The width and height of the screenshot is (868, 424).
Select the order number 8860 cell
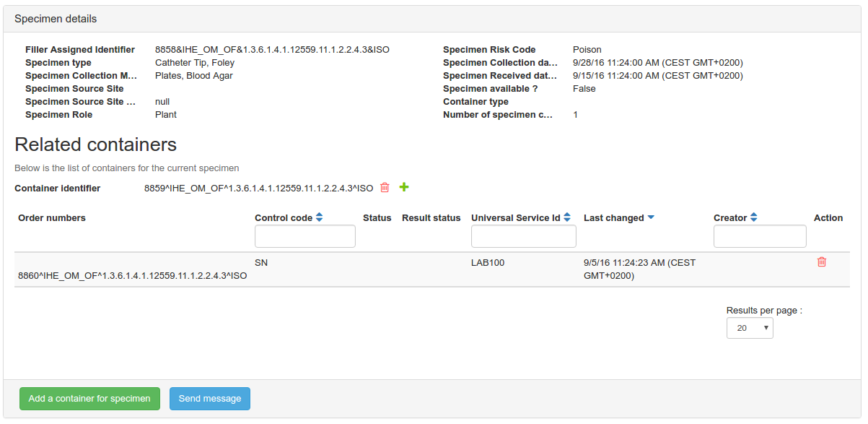(x=132, y=276)
